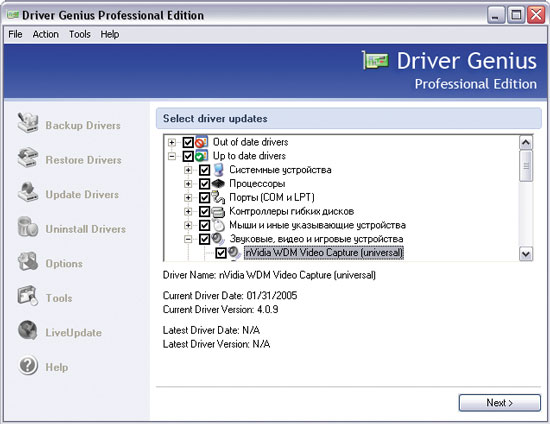Viewport: 550px width, 424px height.
Task: Toggle the Звуковые, видео и игровые устройства checkbox
Action: (x=204, y=239)
